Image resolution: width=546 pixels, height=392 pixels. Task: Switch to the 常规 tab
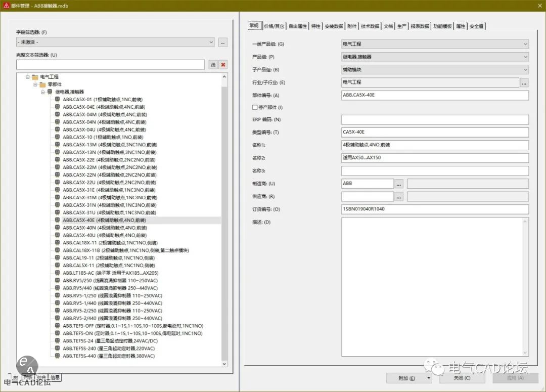click(254, 25)
